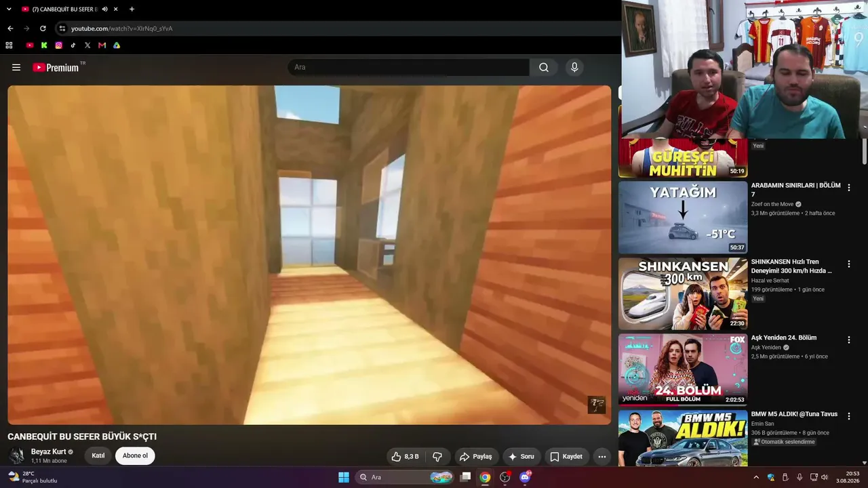
Task: Go back to the previous page
Action: point(10,28)
